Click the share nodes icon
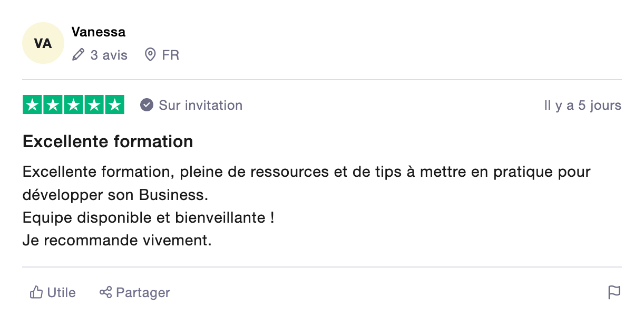 (105, 292)
